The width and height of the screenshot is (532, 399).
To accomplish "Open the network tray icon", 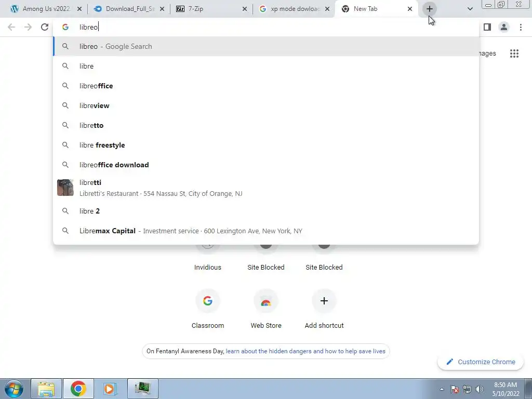I will (x=467, y=389).
